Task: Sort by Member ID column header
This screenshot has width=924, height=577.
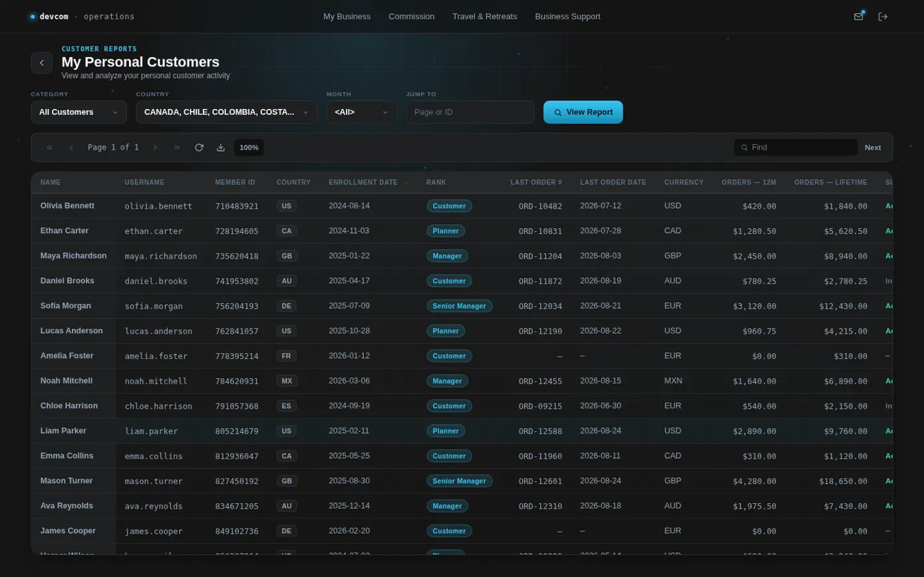Action: (235, 182)
